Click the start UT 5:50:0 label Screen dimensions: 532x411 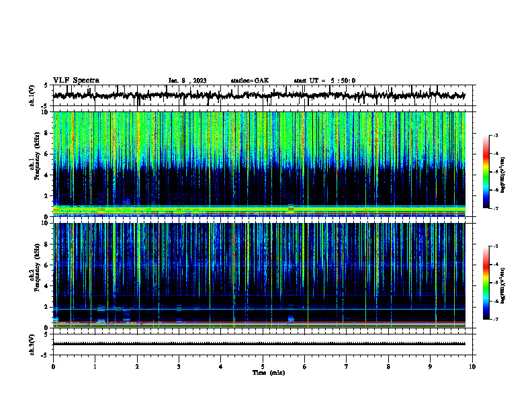(324, 81)
